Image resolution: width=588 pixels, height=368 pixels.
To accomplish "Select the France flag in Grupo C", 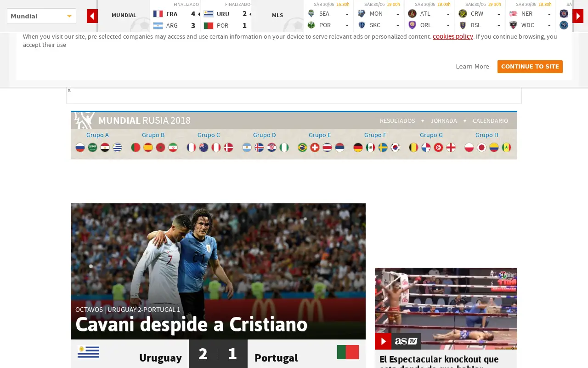I will (x=192, y=148).
